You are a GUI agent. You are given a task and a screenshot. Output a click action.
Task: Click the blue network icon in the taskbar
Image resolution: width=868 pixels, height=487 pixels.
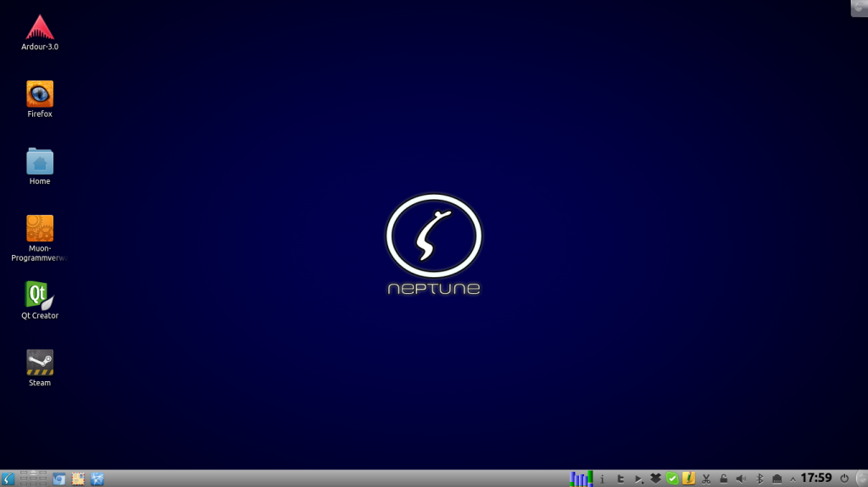[x=97, y=479]
